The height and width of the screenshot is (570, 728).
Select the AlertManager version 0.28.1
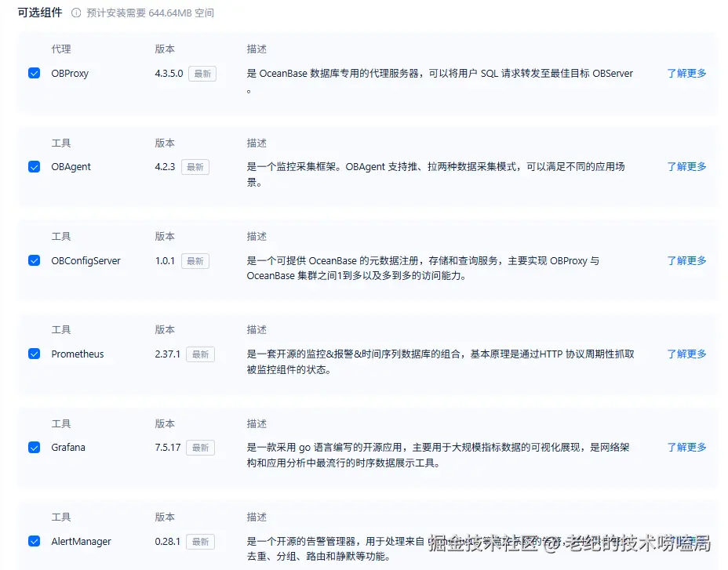pos(168,541)
